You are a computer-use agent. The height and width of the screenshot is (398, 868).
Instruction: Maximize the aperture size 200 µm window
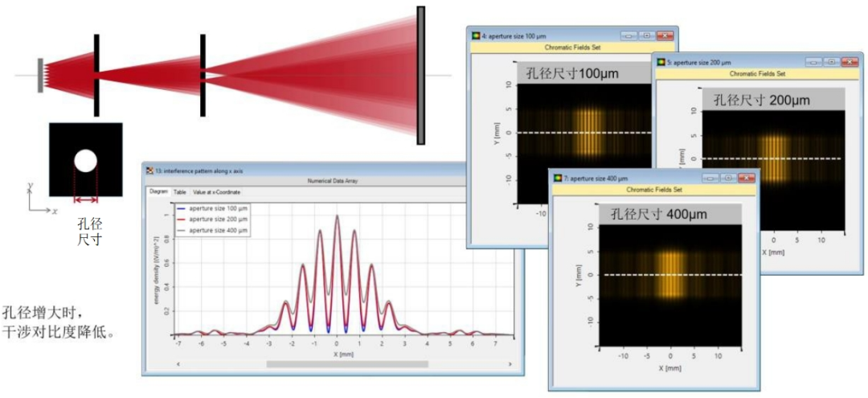(x=831, y=63)
